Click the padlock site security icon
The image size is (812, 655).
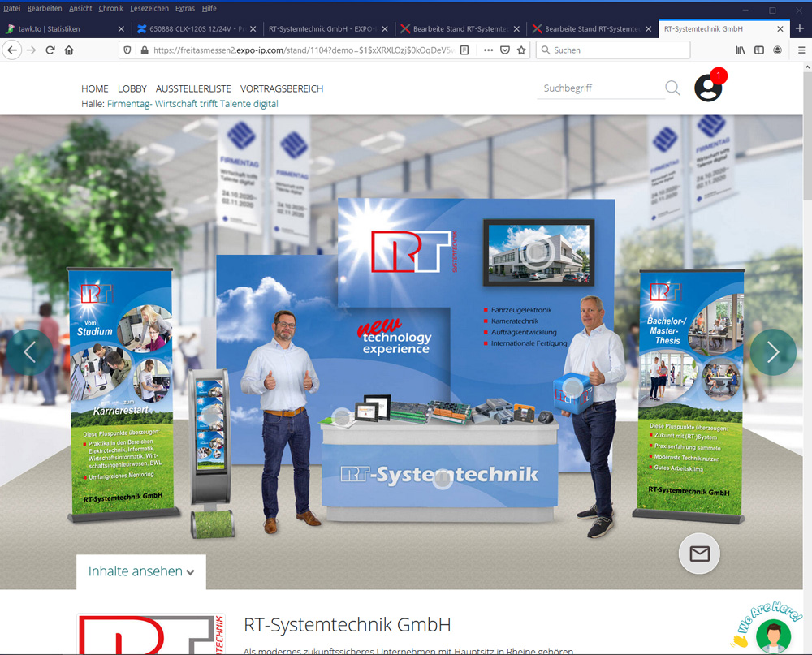click(x=145, y=50)
